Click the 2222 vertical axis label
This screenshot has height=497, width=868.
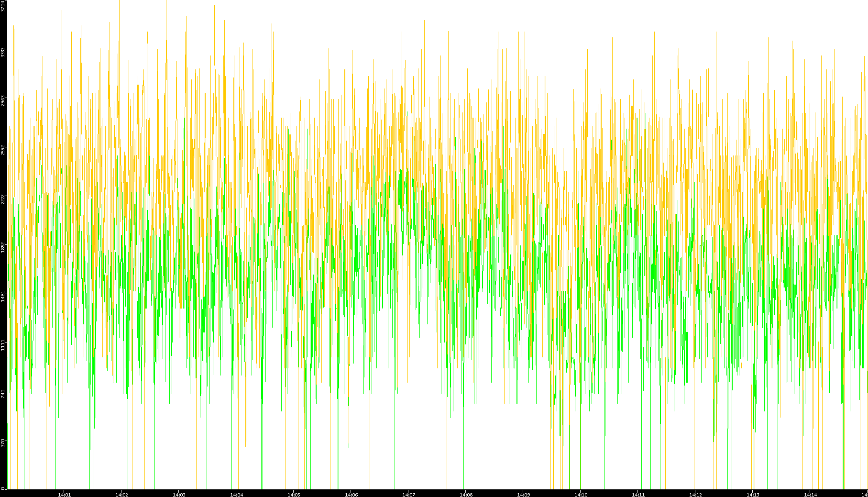(3, 199)
